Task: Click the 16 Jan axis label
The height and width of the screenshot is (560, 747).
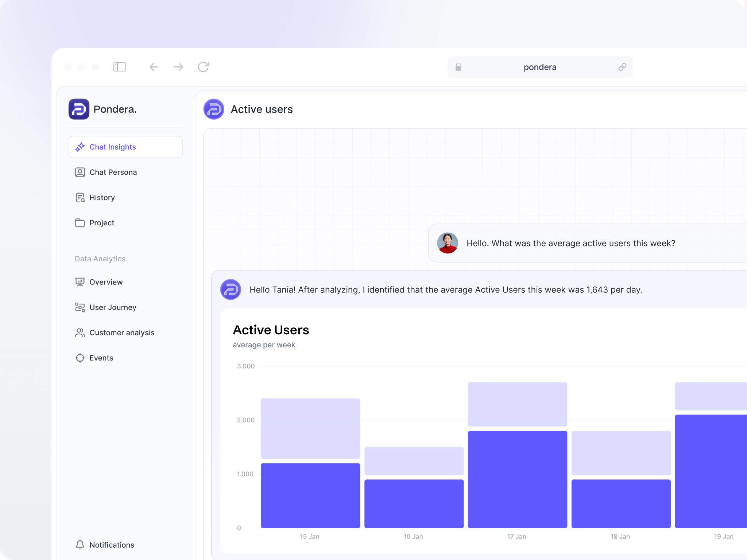Action: click(413, 537)
